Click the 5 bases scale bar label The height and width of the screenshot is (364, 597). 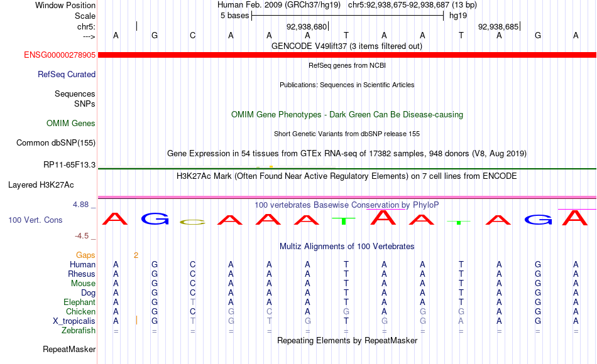pos(234,16)
